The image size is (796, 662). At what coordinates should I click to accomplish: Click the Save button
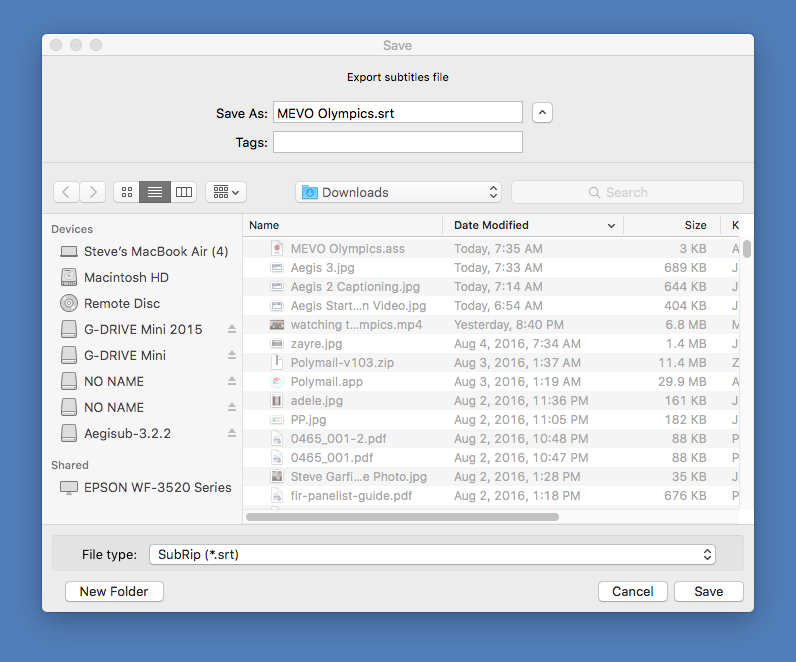click(x=709, y=591)
